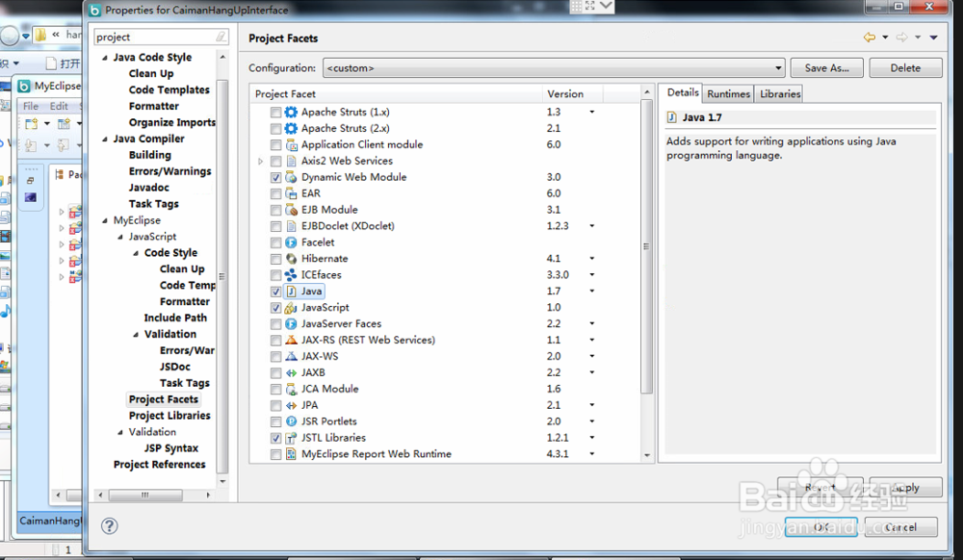Open the dialog view menu triangle
963x560 pixels.
click(x=933, y=38)
